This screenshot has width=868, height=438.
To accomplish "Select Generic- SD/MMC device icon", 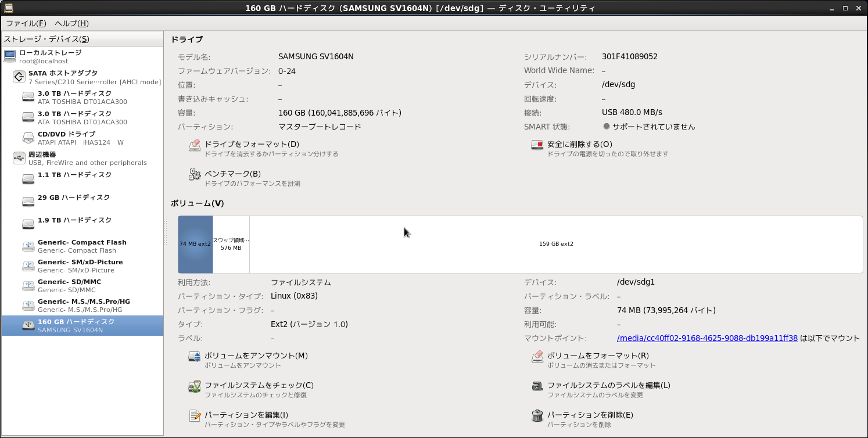I will click(28, 286).
